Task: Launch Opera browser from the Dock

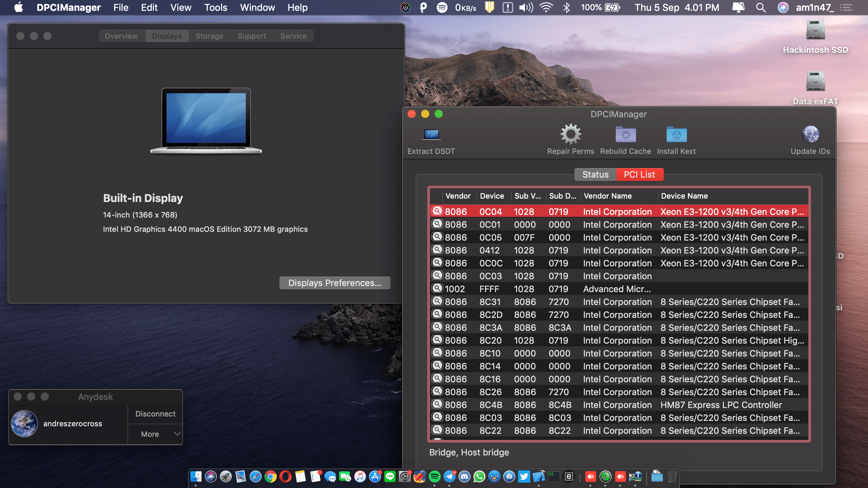Action: tap(285, 476)
